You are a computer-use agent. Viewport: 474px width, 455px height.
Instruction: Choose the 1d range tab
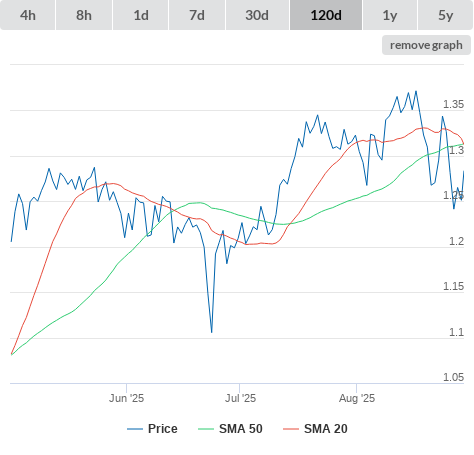[141, 15]
